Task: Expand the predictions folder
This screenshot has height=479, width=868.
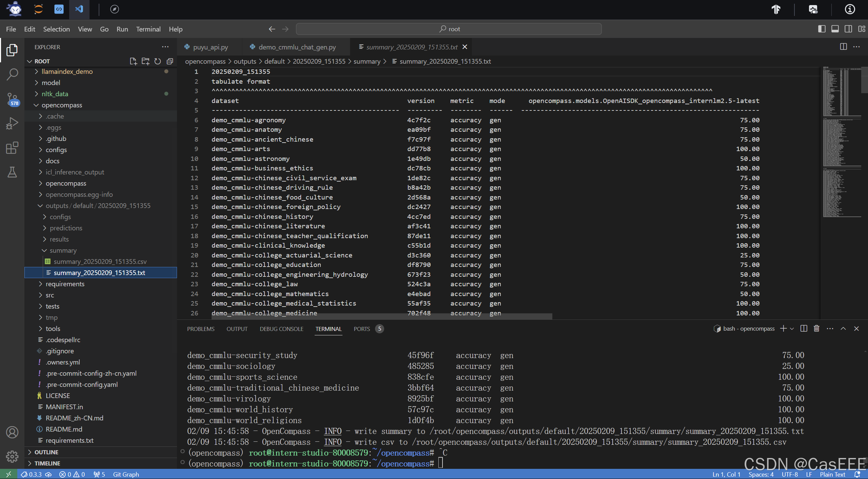Action: (x=66, y=228)
